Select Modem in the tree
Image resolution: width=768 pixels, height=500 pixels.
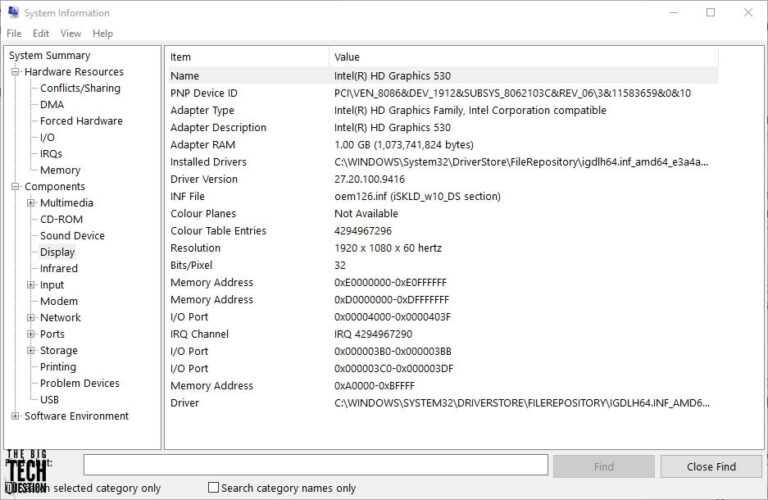coord(59,301)
